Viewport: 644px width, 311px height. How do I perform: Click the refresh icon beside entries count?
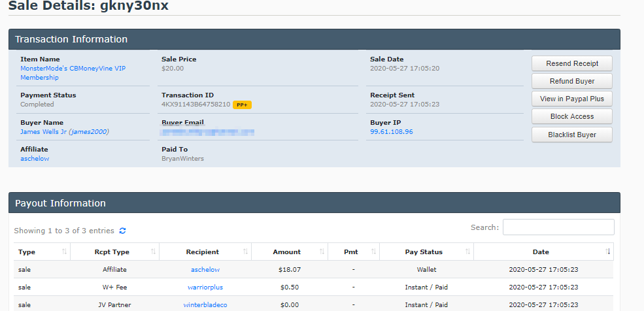tap(122, 231)
